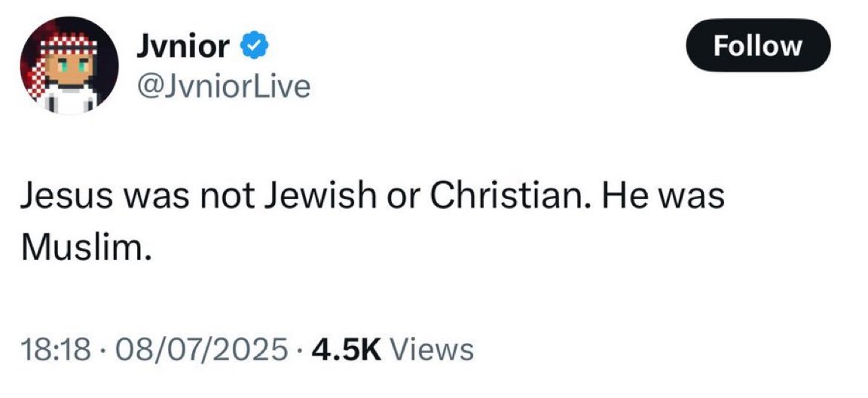The height and width of the screenshot is (398, 868).
Task: Click the word Views beside the count
Action: click(x=432, y=350)
